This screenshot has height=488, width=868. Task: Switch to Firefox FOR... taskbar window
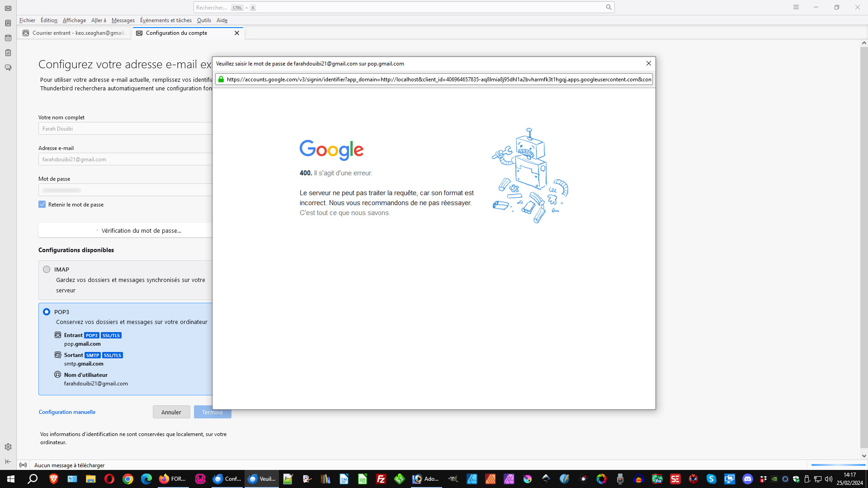[173, 479]
